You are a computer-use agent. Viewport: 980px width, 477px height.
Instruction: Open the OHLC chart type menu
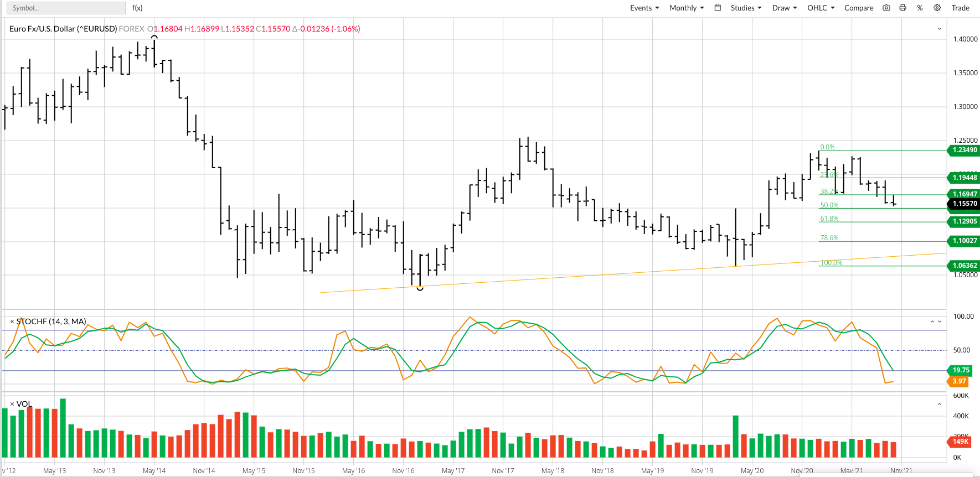(821, 8)
